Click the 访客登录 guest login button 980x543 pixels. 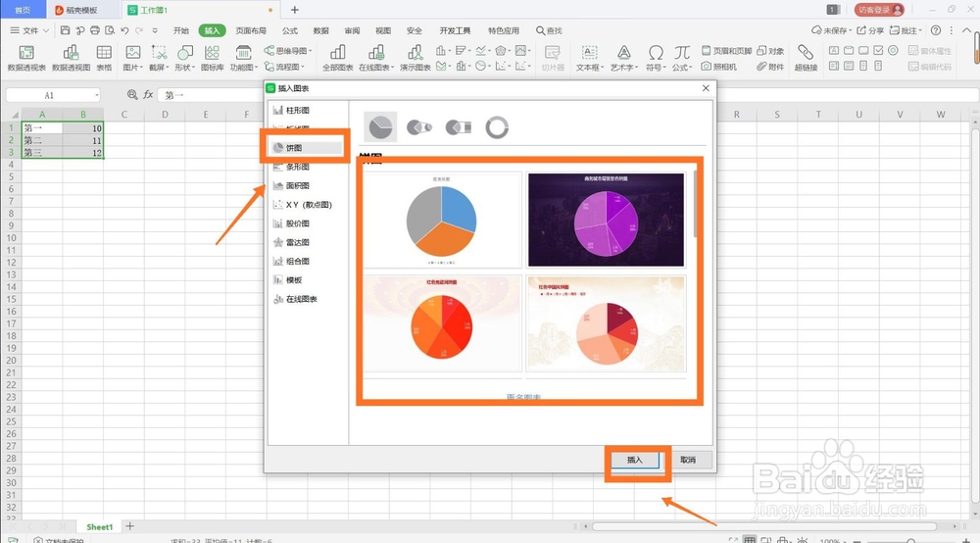click(879, 10)
